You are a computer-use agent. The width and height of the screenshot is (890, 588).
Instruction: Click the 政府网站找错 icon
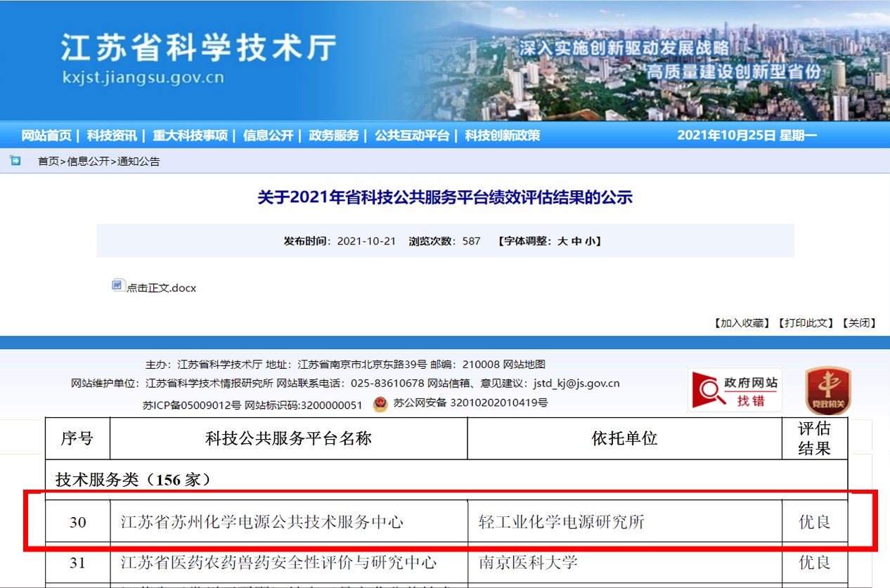pos(735,391)
